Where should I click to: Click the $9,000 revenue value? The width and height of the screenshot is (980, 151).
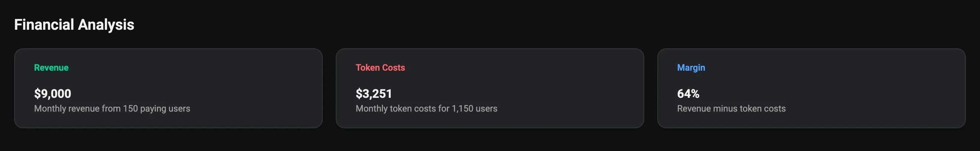click(x=52, y=94)
